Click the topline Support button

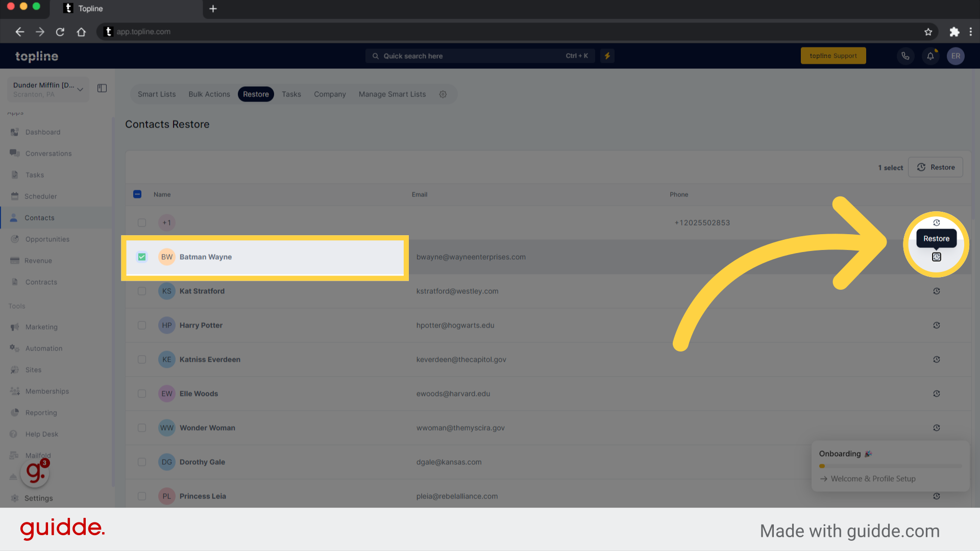tap(833, 56)
